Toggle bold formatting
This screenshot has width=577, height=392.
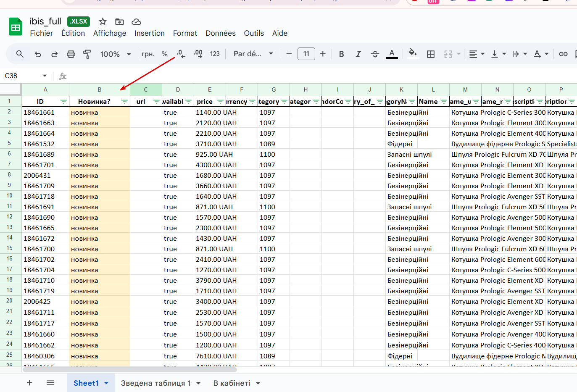342,54
